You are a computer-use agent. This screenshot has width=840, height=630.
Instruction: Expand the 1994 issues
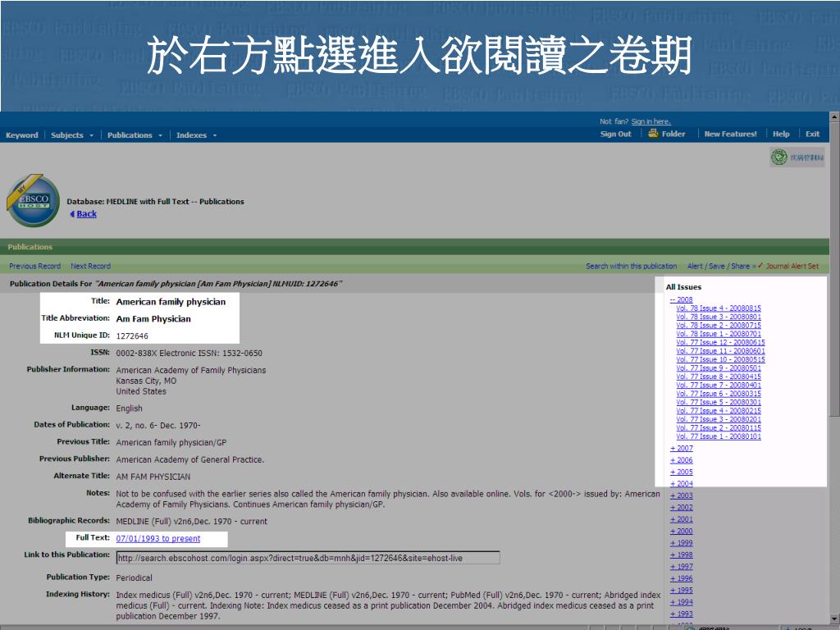682,602
